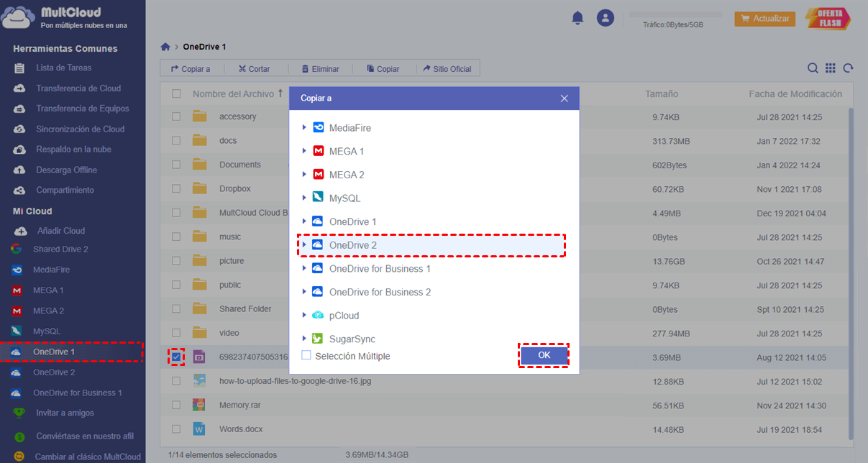This screenshot has height=463, width=868.
Task: Refresh the file list
Action: pyautogui.click(x=849, y=68)
